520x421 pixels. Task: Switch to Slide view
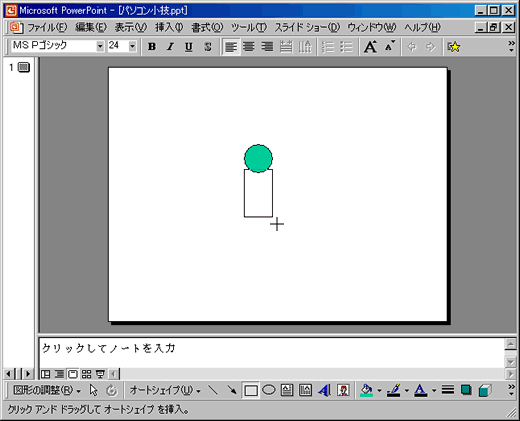point(73,374)
